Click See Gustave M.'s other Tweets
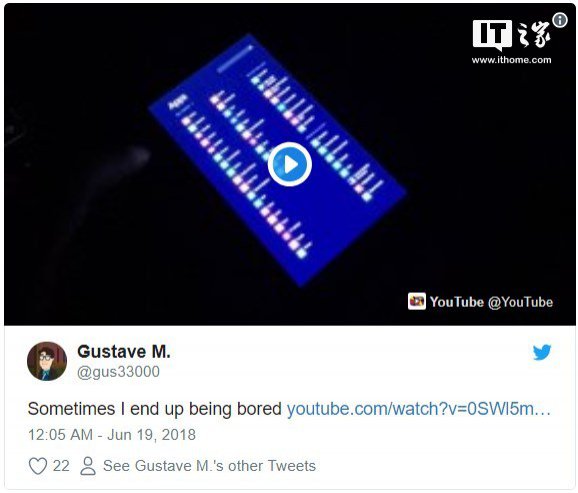Viewport: 578px width, 493px height. pos(209,466)
